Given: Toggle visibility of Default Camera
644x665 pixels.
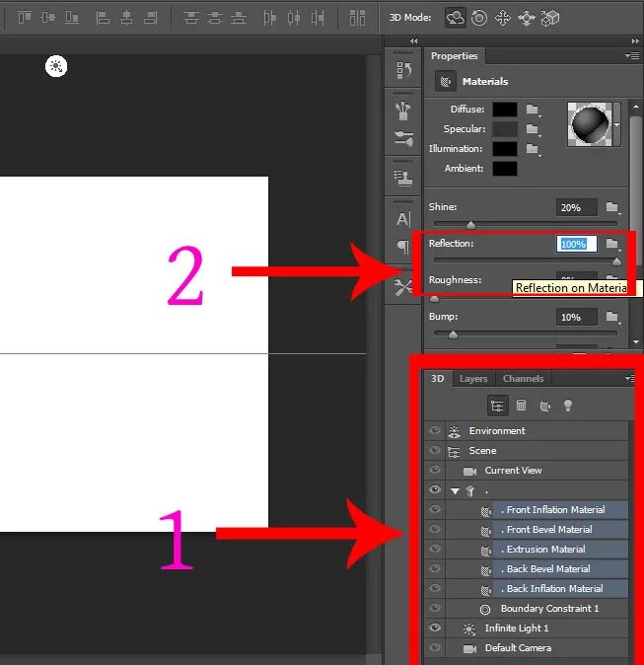Looking at the screenshot, I should (435, 647).
